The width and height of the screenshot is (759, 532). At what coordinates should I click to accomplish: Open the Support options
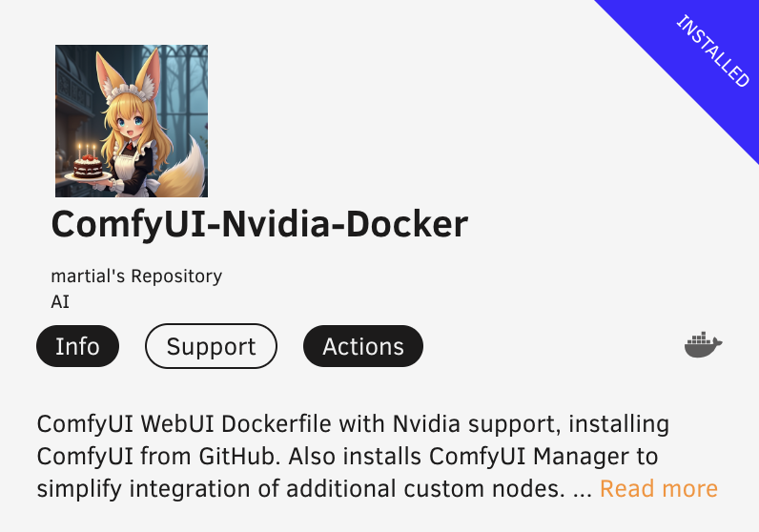[x=211, y=346]
